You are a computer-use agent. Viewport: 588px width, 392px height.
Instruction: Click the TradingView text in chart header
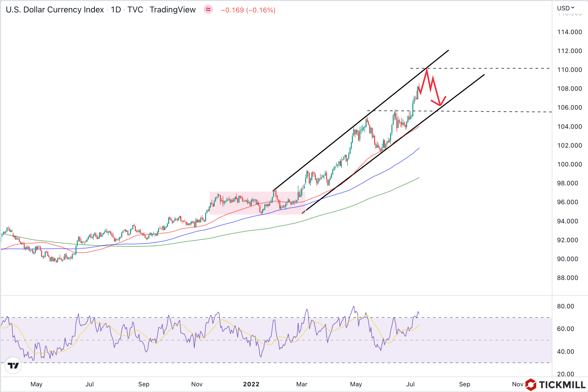[x=173, y=10]
